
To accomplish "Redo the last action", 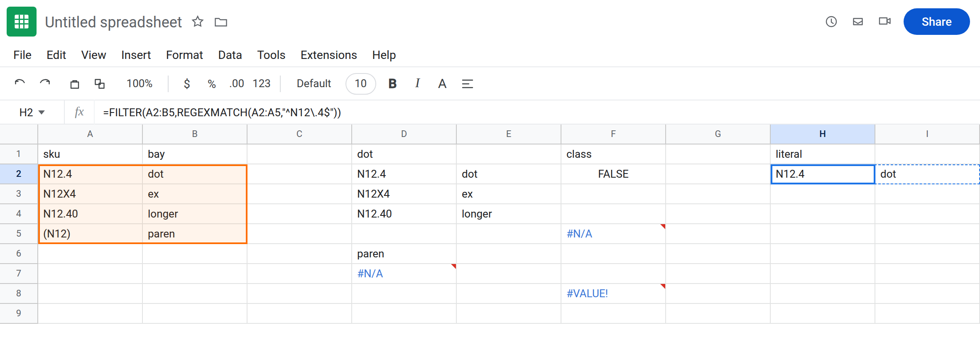I will click(x=45, y=83).
